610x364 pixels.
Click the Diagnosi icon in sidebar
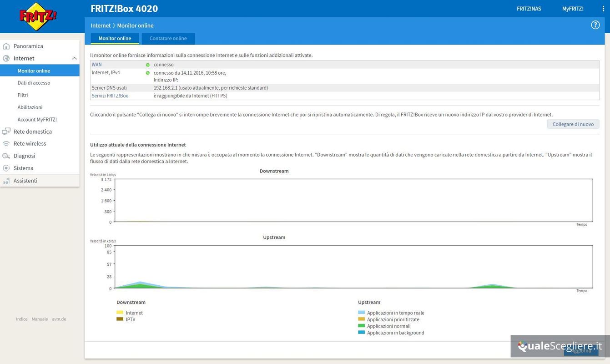pos(6,156)
